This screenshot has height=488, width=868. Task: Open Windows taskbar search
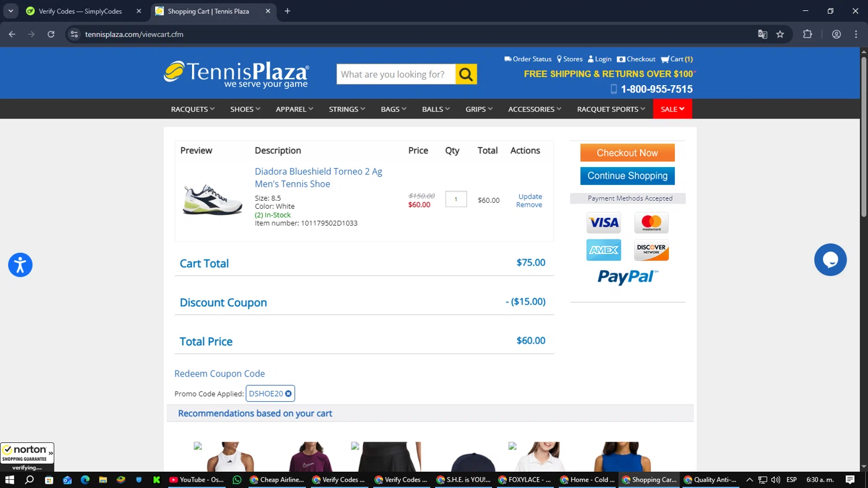(30, 480)
